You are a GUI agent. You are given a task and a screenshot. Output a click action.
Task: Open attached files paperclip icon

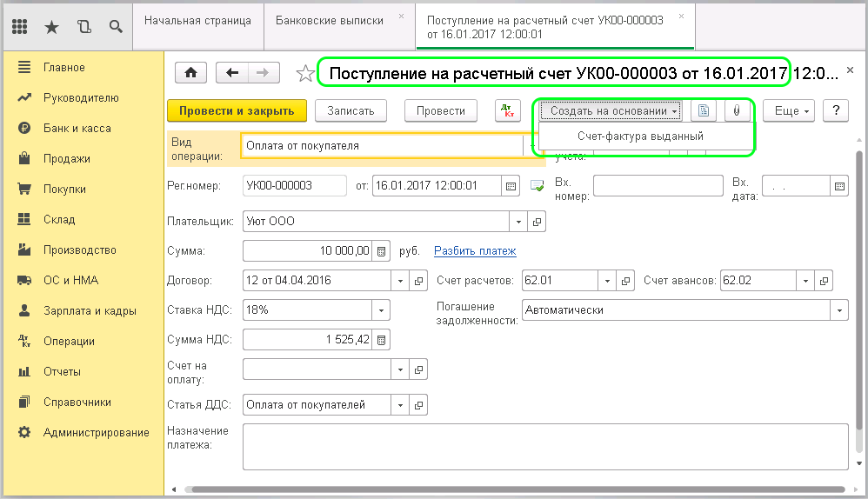click(737, 110)
